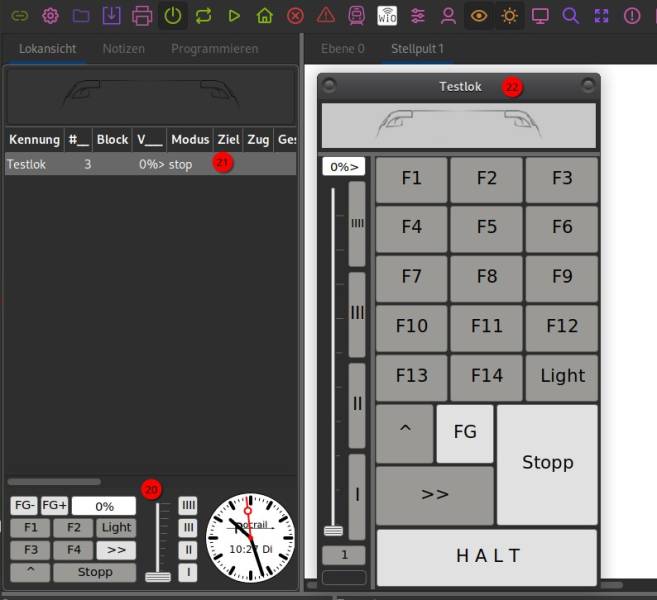This screenshot has height=600, width=657.
Task: Toggle function F5 in the Testlok throttle
Action: (486, 228)
